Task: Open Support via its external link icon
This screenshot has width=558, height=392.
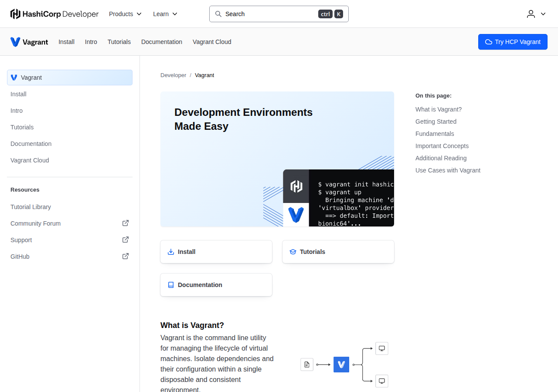Action: pos(126,240)
